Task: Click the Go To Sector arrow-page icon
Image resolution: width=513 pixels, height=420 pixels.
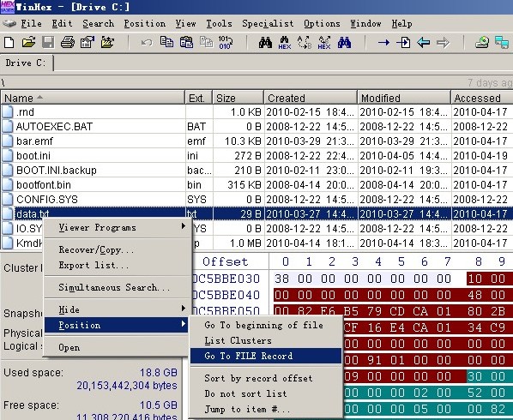Action: tap(403, 43)
